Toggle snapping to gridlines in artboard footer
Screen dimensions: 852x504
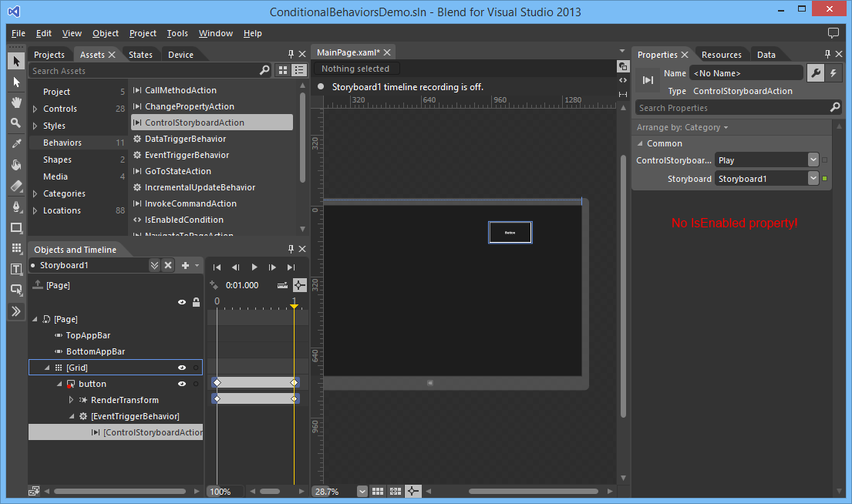396,491
